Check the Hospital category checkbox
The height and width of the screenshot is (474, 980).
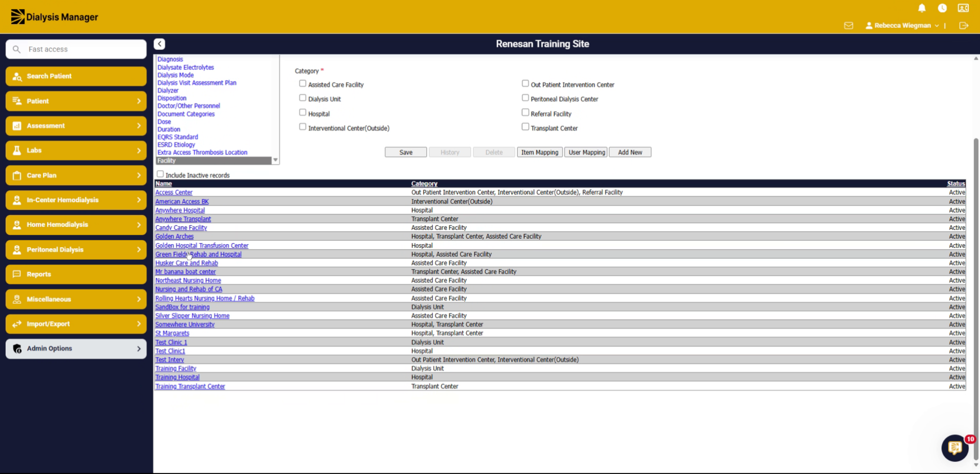click(303, 113)
